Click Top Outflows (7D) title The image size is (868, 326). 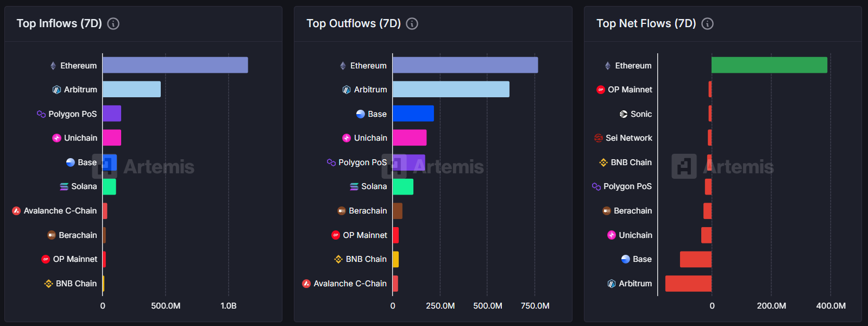coord(354,23)
